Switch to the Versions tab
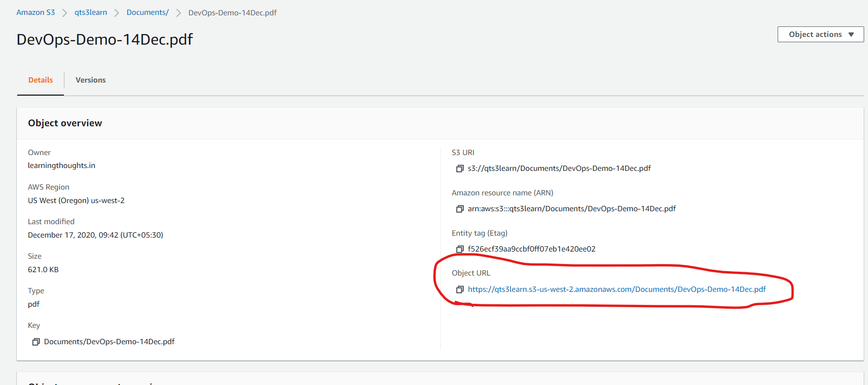The height and width of the screenshot is (385, 868). (90, 80)
